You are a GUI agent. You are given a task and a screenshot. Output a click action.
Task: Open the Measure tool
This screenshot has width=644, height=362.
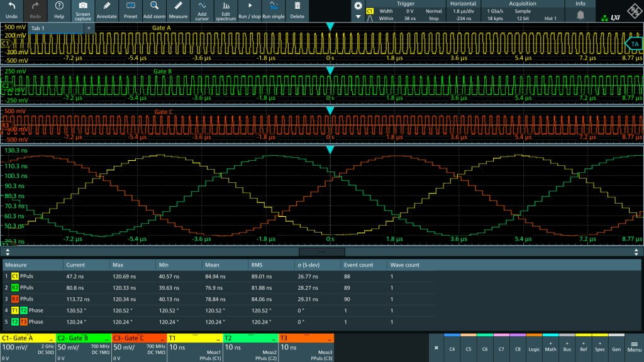tap(178, 9)
